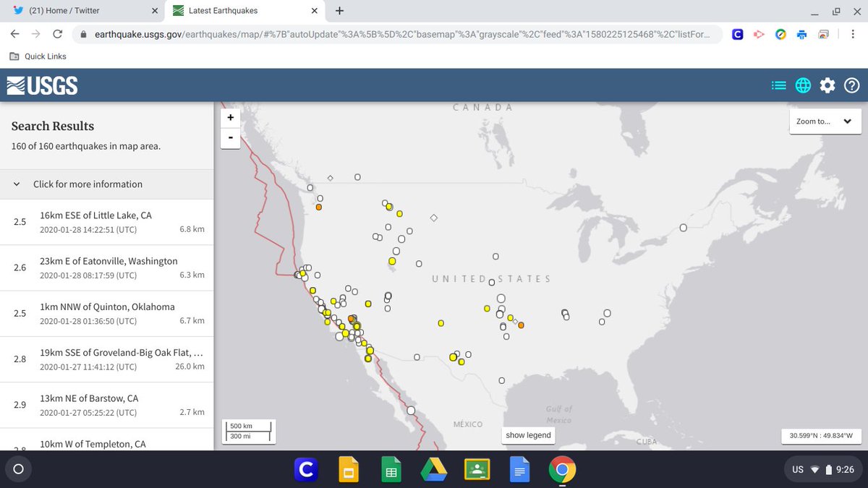Select 1km NNW of Quinton, Oklahoma earthquake
The image size is (868, 488).
(106, 313)
